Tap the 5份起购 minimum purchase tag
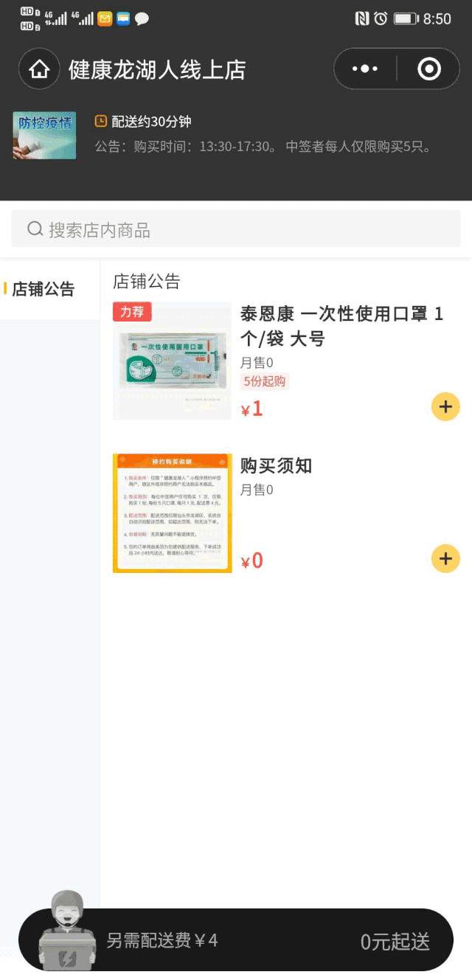The width and height of the screenshot is (472, 980). [265, 381]
